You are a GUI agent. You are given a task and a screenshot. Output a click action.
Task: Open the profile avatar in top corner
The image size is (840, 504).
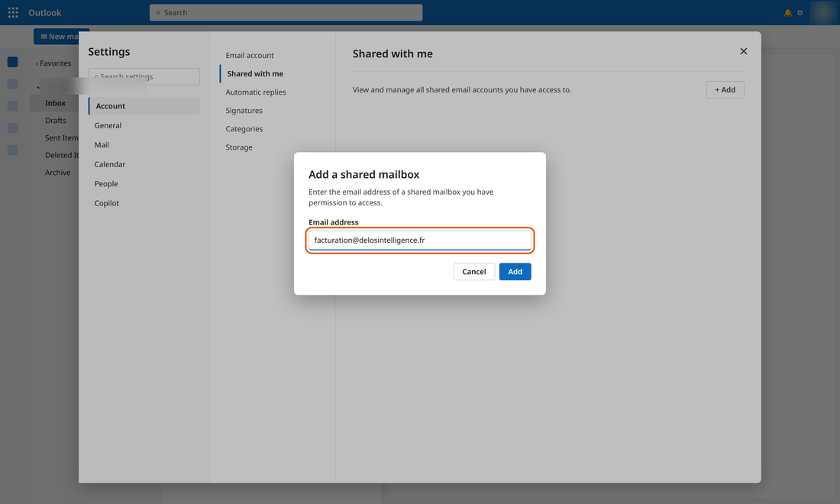point(822,12)
